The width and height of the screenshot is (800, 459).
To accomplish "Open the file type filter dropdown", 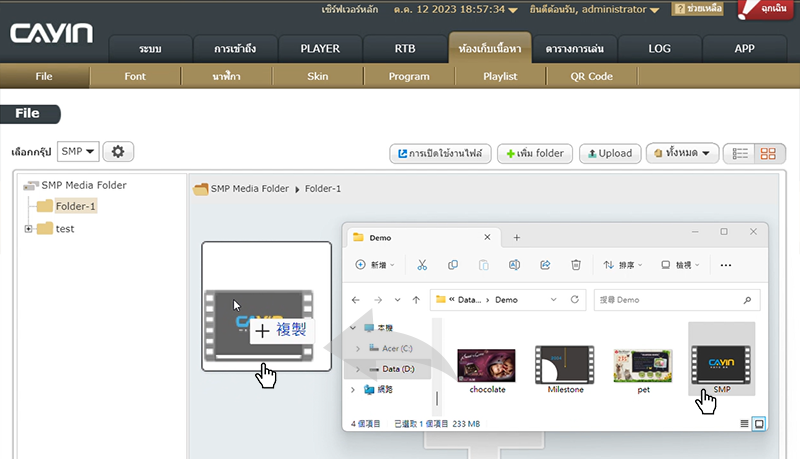I will (x=682, y=154).
